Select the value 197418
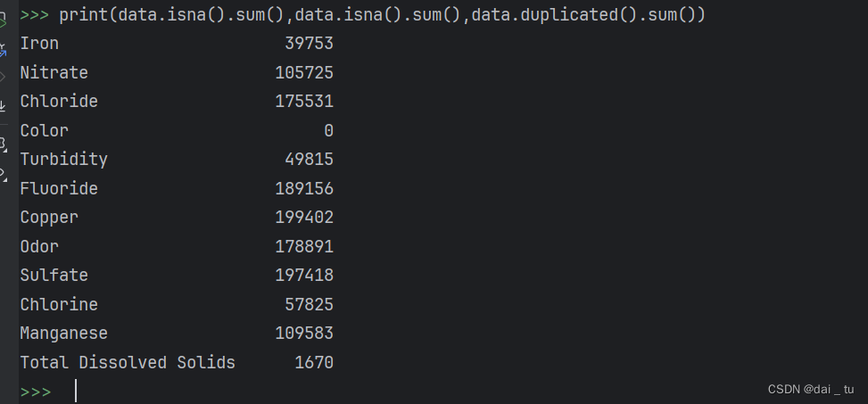The width and height of the screenshot is (868, 404). coord(304,275)
